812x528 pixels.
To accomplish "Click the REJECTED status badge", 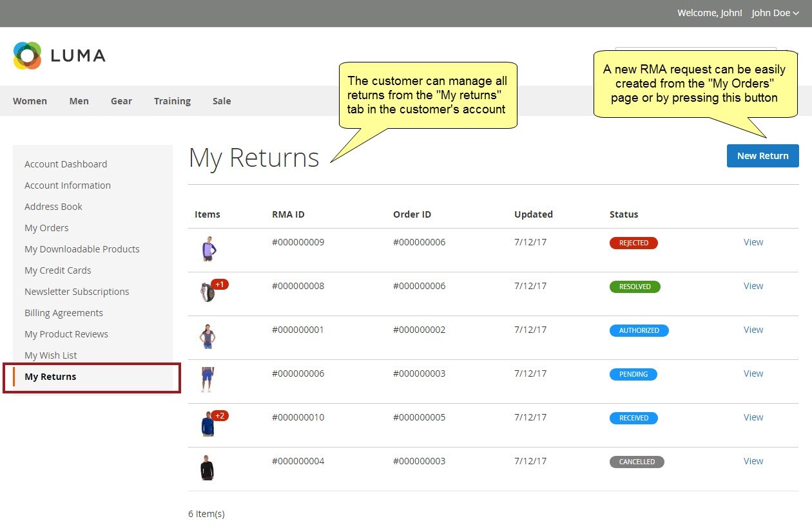I will tap(633, 243).
